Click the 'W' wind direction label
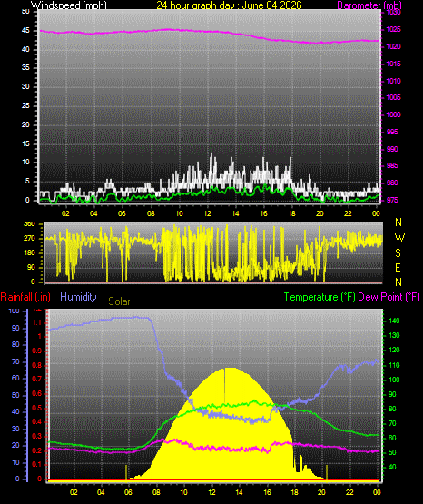The height and width of the screenshot is (504, 423). coord(399,238)
